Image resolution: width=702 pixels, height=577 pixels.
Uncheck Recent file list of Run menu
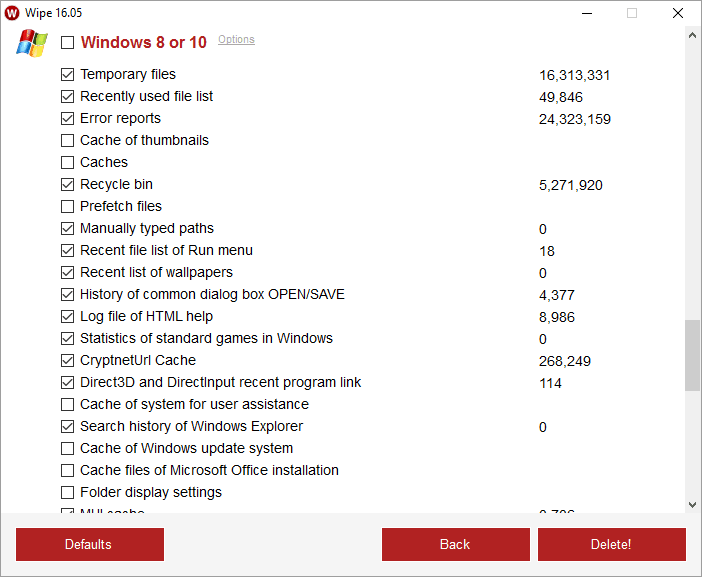click(x=67, y=250)
